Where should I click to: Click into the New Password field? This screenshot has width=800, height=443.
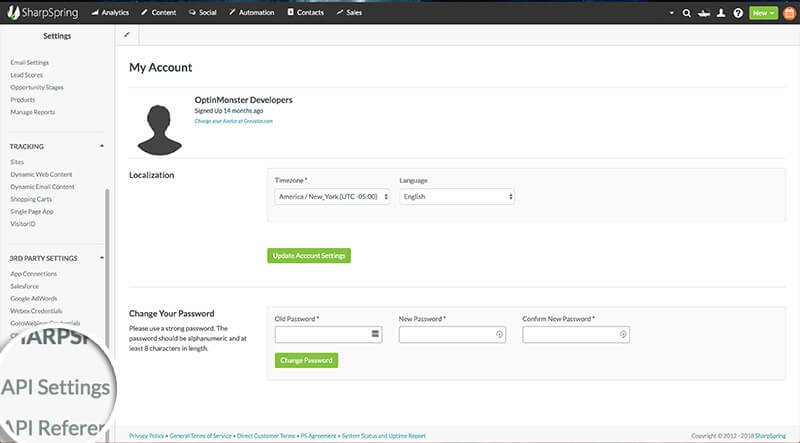[x=453, y=334]
